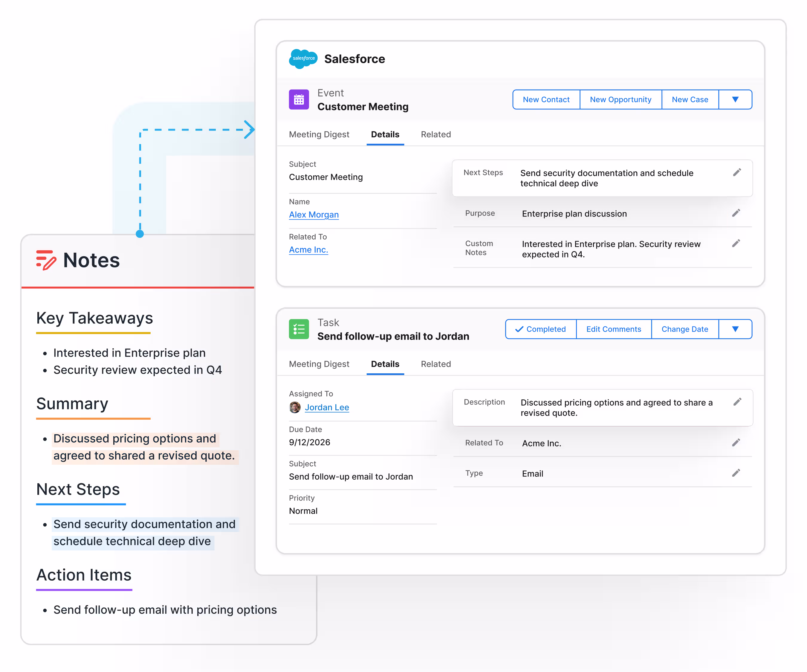Click Jordan Lee's avatar photo

(295, 407)
